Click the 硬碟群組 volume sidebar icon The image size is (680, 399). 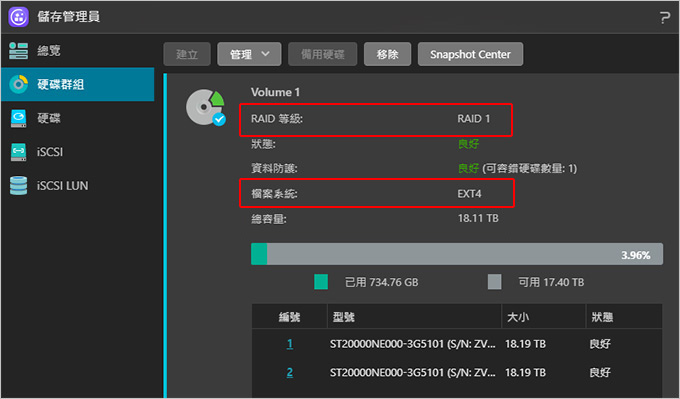click(19, 84)
